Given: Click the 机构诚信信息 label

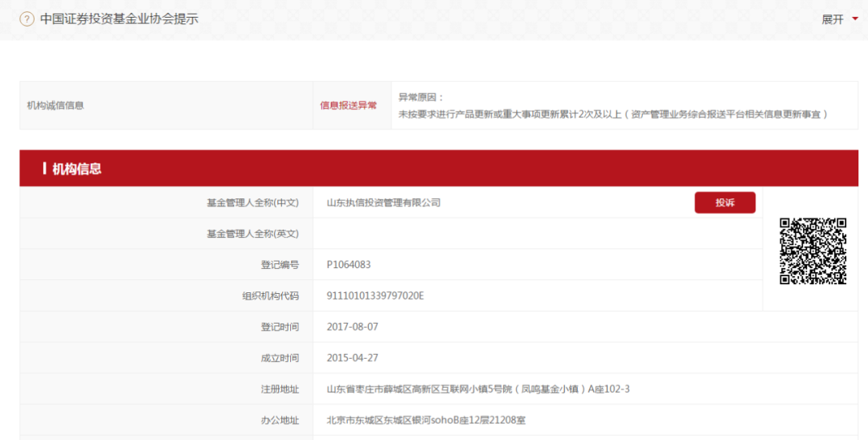Looking at the screenshot, I should (x=55, y=105).
